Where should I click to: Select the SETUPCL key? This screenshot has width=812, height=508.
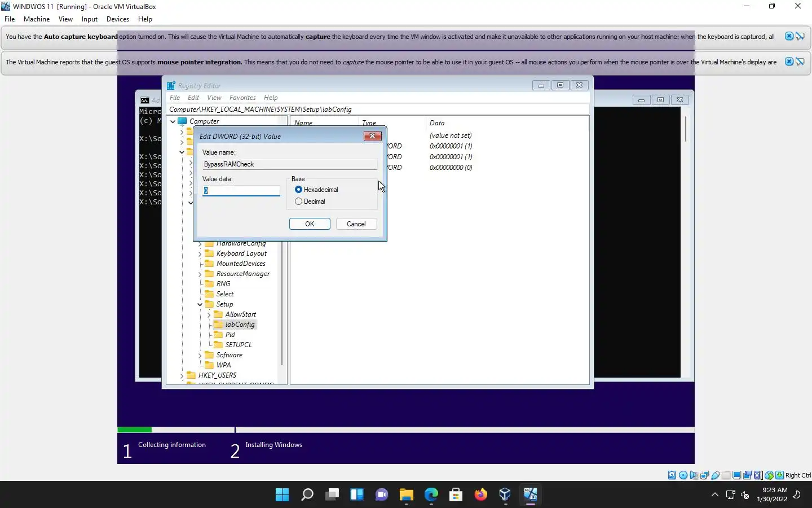click(238, 345)
